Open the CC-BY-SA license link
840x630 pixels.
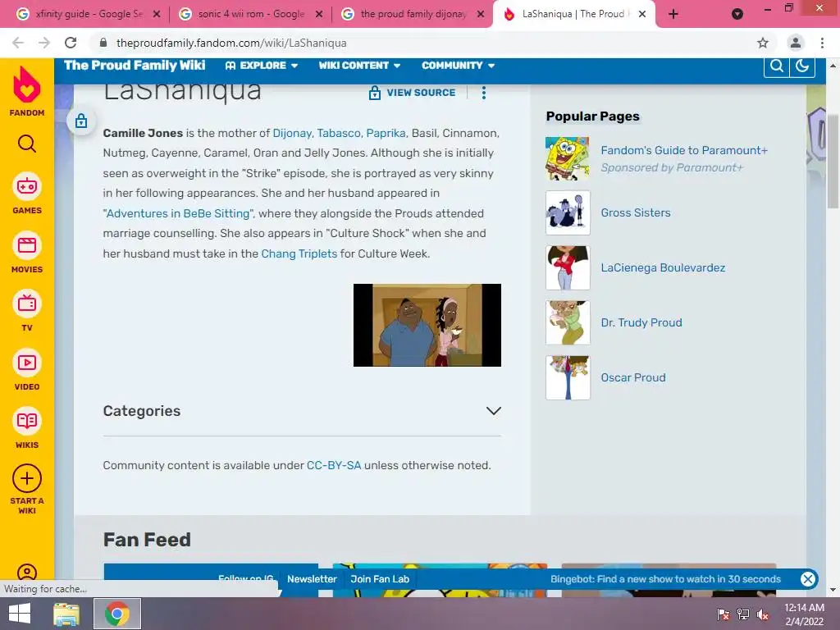pos(334,465)
